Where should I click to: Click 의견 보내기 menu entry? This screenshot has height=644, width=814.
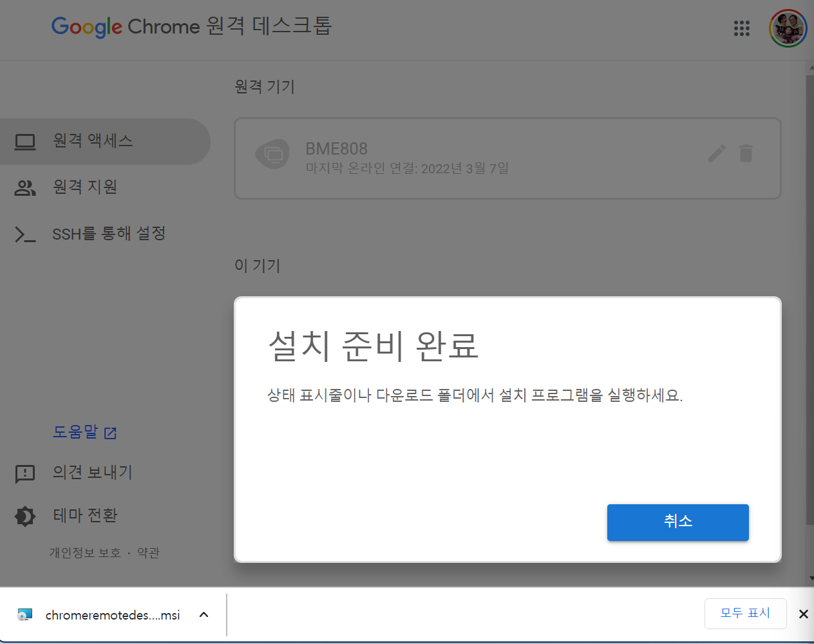click(x=92, y=473)
